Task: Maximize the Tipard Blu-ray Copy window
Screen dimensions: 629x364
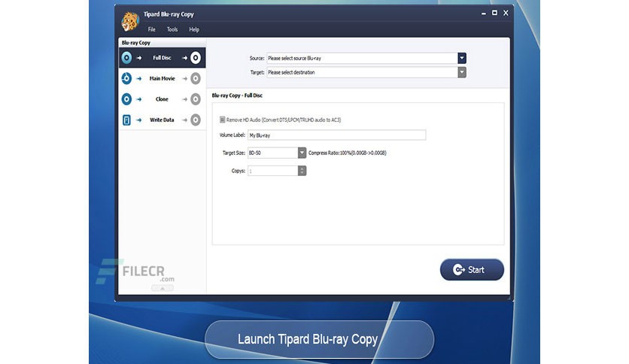Action: 494,13
